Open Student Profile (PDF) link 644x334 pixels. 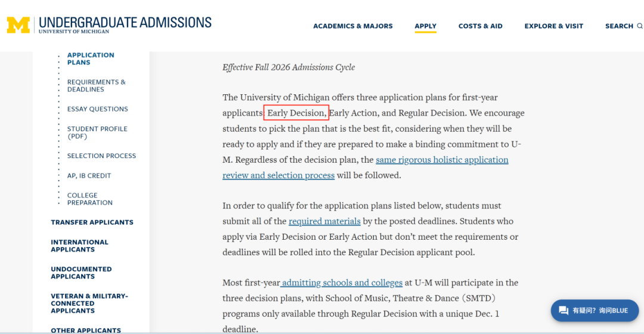click(97, 132)
